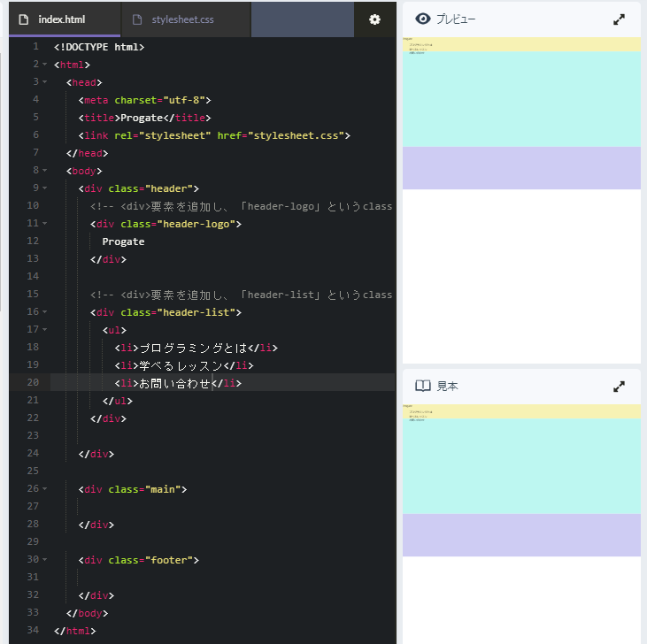Image resolution: width=647 pixels, height=644 pixels.
Task: Collapse the main div on line 26
Action: point(44,489)
